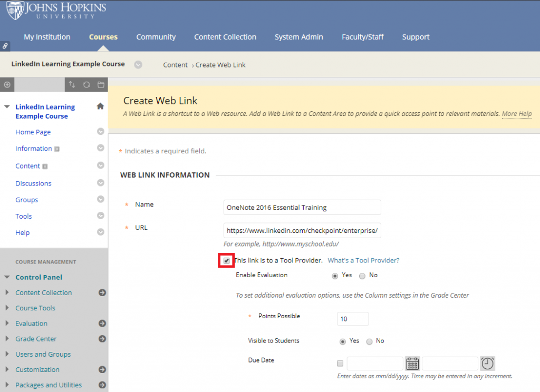This screenshot has height=392, width=540.
Task: Open Discussions options chevron
Action: click(101, 183)
